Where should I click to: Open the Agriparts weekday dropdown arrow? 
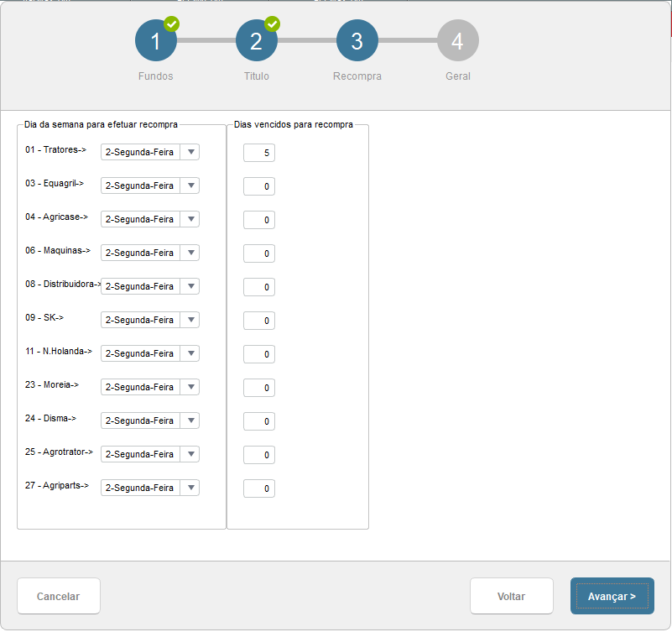191,488
